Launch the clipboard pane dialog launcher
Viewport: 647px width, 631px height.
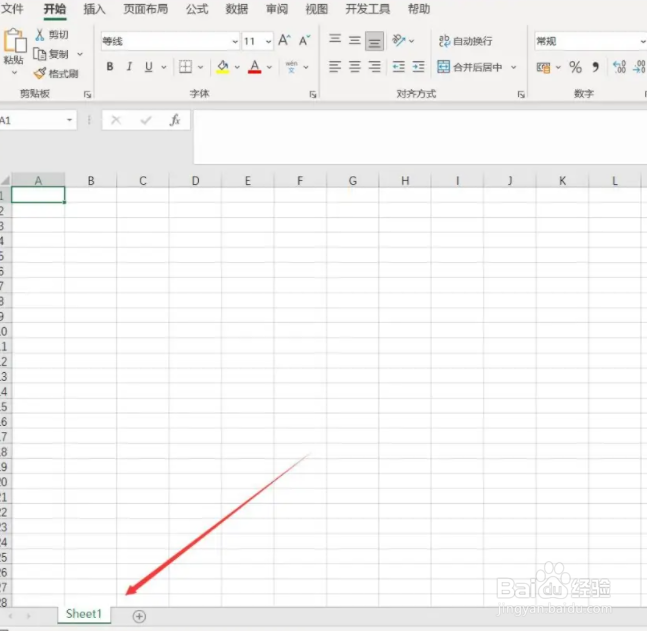coord(87,95)
